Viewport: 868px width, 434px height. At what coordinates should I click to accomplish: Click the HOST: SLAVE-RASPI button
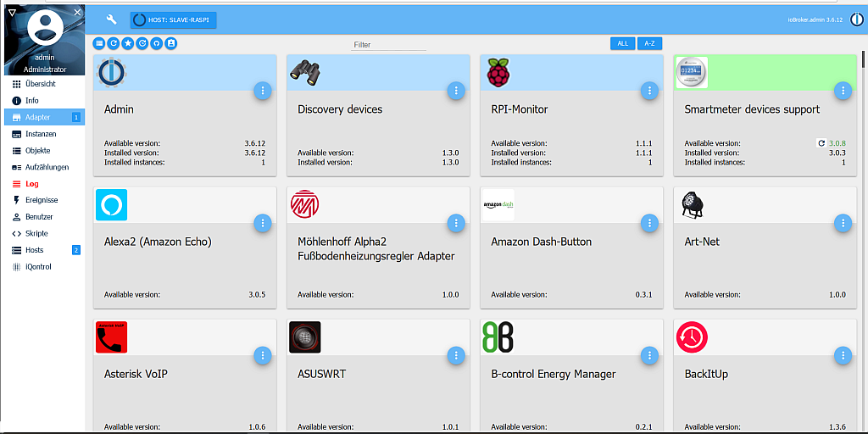(x=173, y=20)
